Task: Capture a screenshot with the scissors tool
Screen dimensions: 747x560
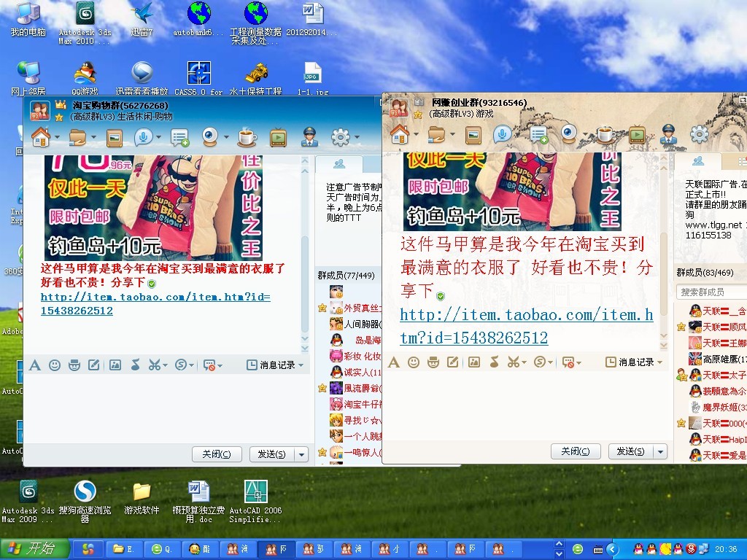Action: tap(512, 362)
